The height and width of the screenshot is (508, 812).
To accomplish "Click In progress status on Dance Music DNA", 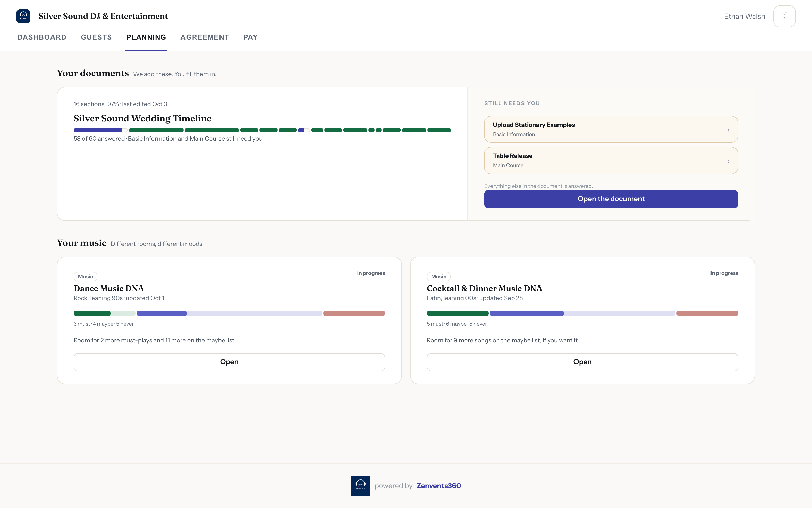I will 371,273.
